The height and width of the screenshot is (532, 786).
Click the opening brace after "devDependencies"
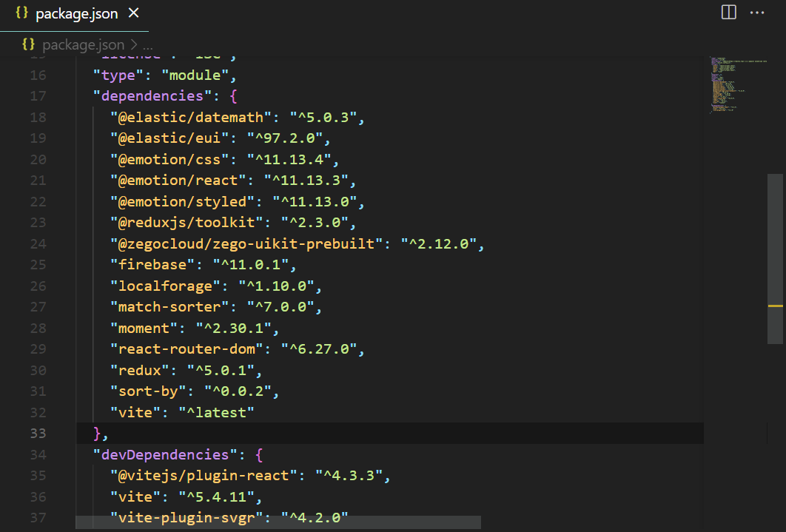coord(258,455)
